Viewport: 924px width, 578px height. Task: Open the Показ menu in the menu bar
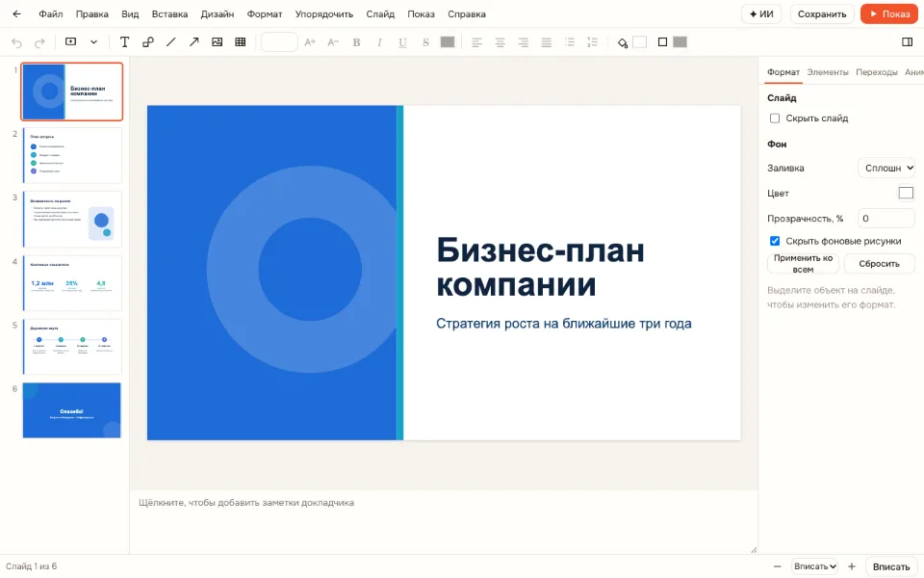tap(421, 14)
